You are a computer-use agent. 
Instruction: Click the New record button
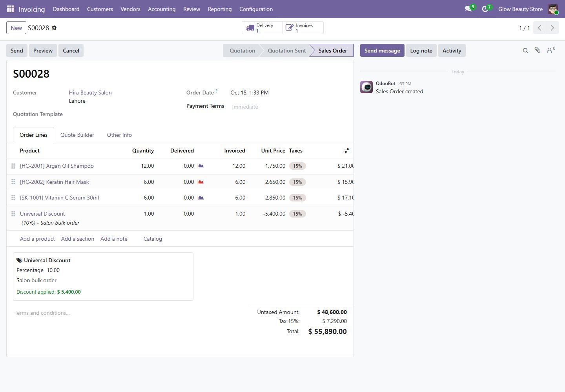[16, 28]
